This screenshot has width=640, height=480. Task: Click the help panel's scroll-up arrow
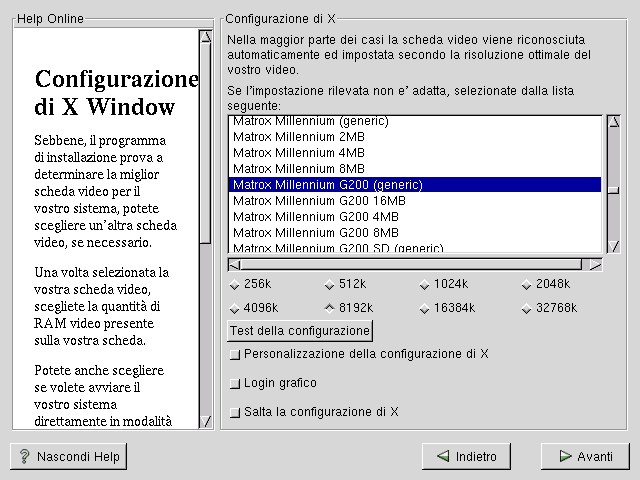point(205,37)
